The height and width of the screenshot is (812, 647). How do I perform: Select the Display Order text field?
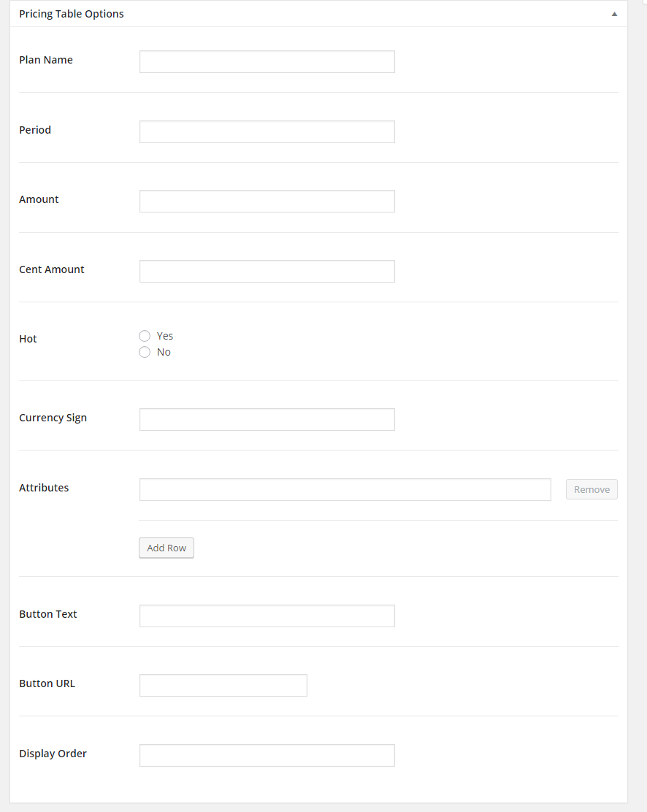tap(267, 756)
